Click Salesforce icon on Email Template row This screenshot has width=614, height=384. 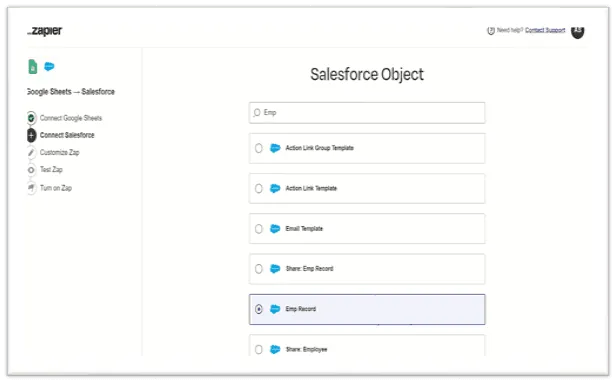(275, 229)
